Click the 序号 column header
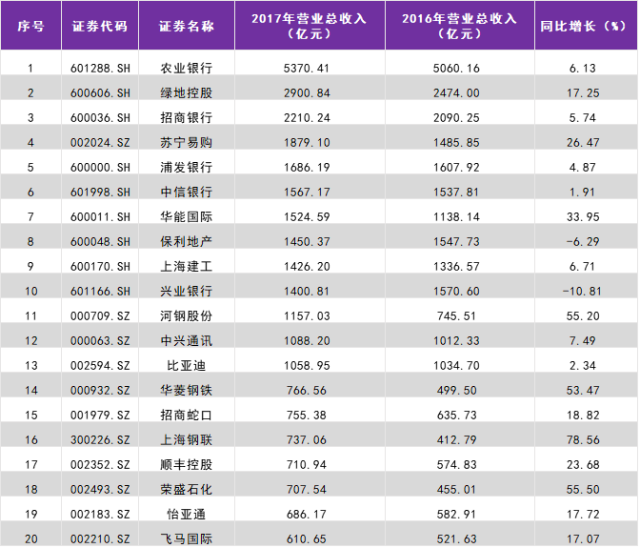Image resolution: width=640 pixels, height=548 pixels. pos(31,26)
